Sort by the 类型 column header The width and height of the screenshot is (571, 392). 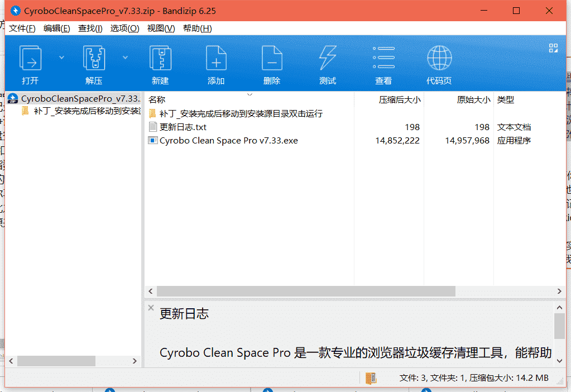[x=506, y=100]
